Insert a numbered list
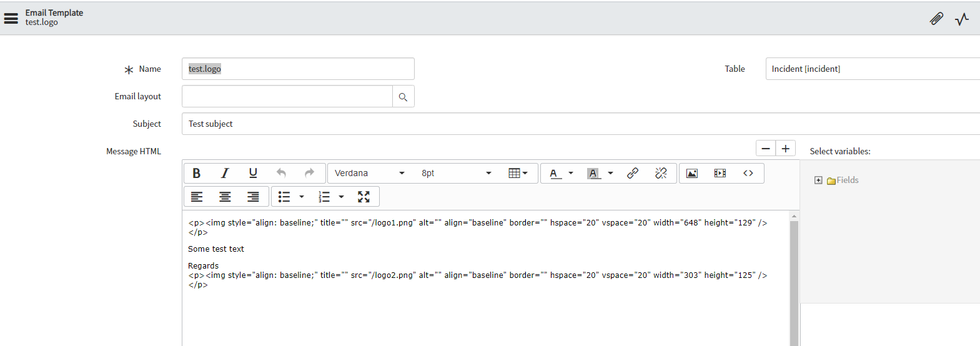 point(324,197)
